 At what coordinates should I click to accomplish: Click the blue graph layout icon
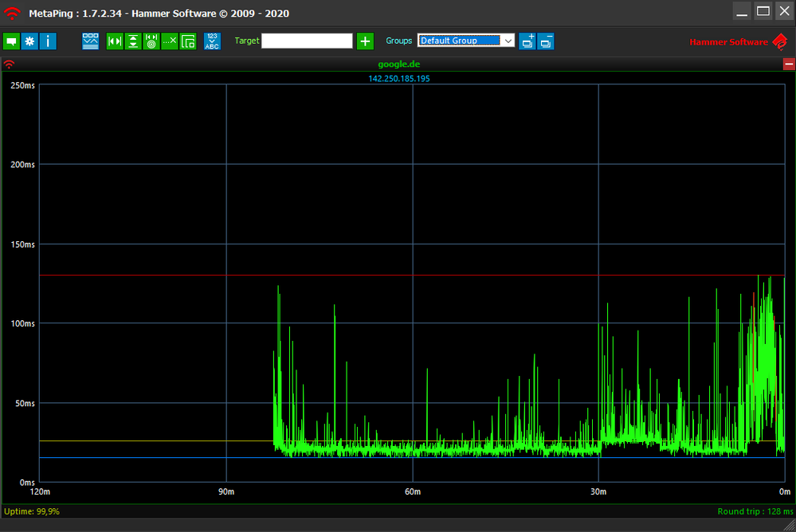click(91, 41)
